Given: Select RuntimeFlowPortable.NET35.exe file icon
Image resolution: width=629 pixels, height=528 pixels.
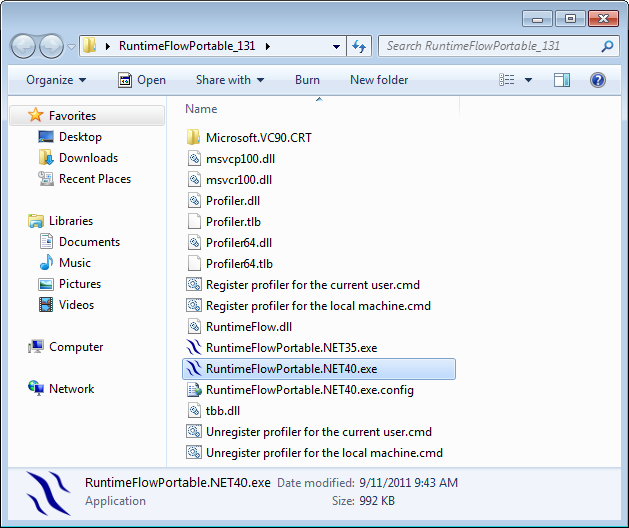Looking at the screenshot, I should point(195,348).
